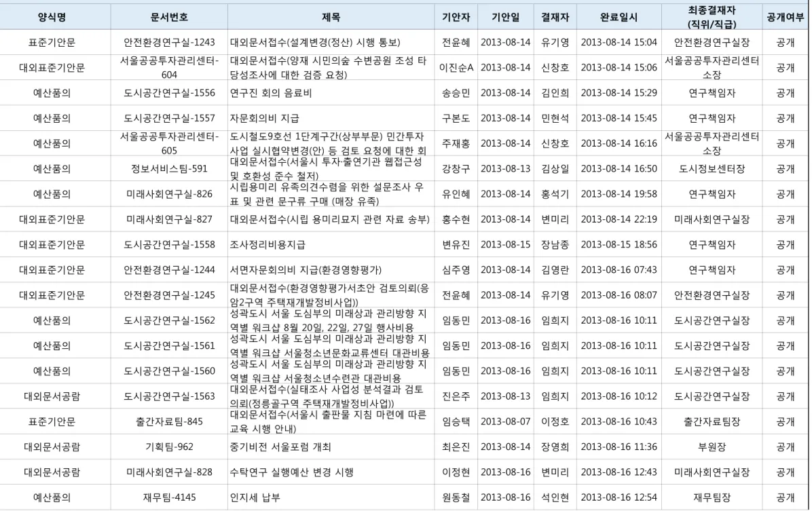Select document number 미래사회연구실-826
Screen dimensions: 812x511
pyautogui.click(x=169, y=194)
